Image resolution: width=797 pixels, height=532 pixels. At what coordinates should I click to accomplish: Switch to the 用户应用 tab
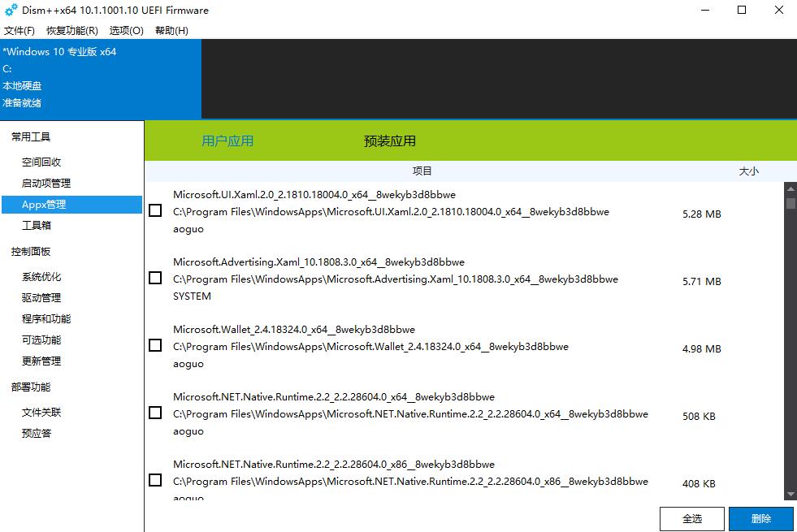tap(227, 141)
